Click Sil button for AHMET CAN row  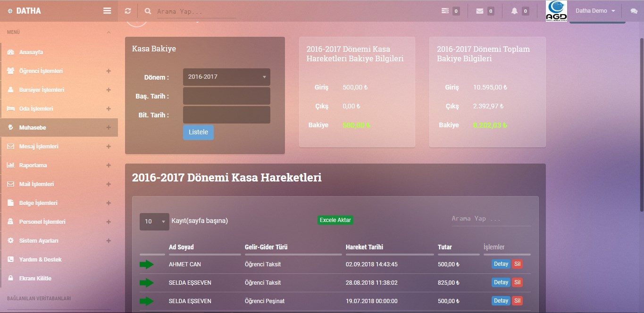click(518, 264)
